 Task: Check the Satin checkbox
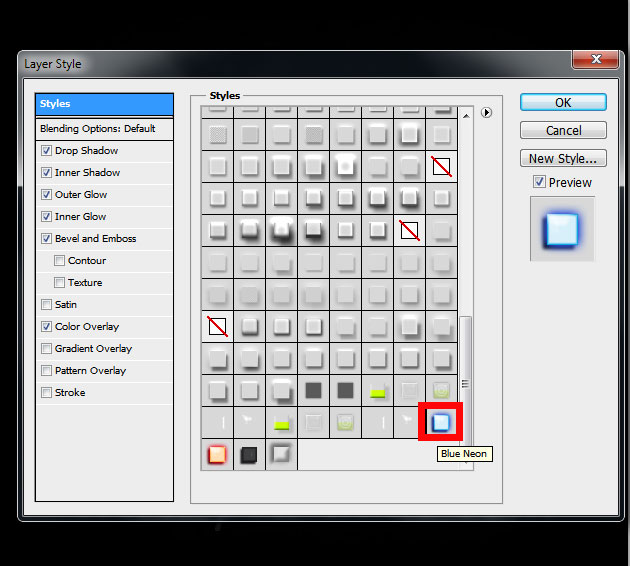[47, 304]
